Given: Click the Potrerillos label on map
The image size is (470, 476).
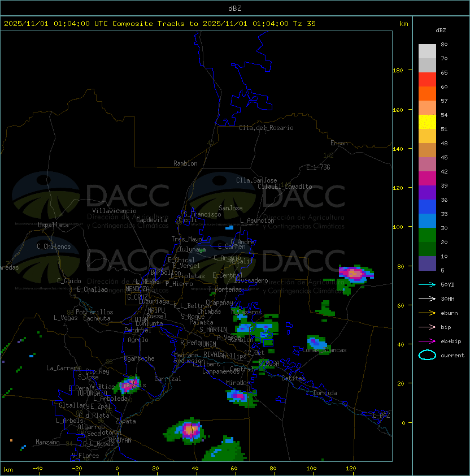Looking at the screenshot, I should [x=94, y=312].
